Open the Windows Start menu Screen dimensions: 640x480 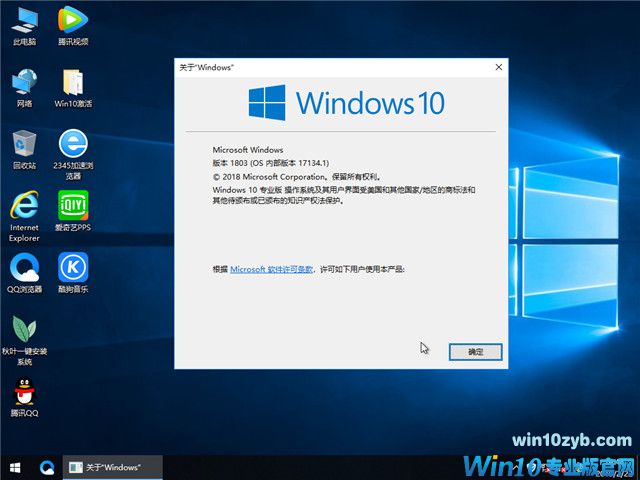click(x=15, y=467)
